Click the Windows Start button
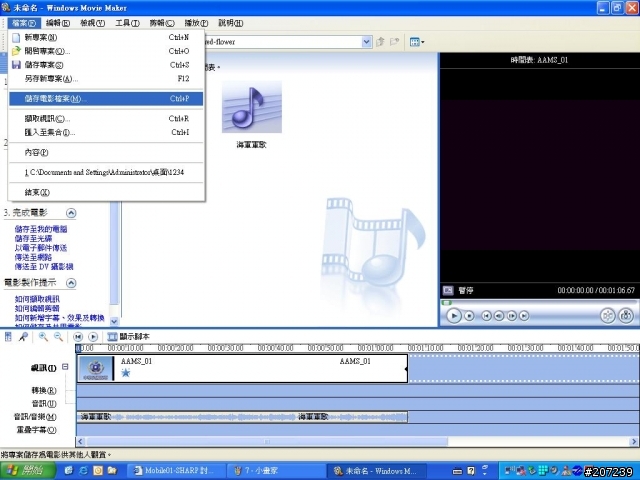Screen dimensions: 640x480 click(x=28, y=471)
